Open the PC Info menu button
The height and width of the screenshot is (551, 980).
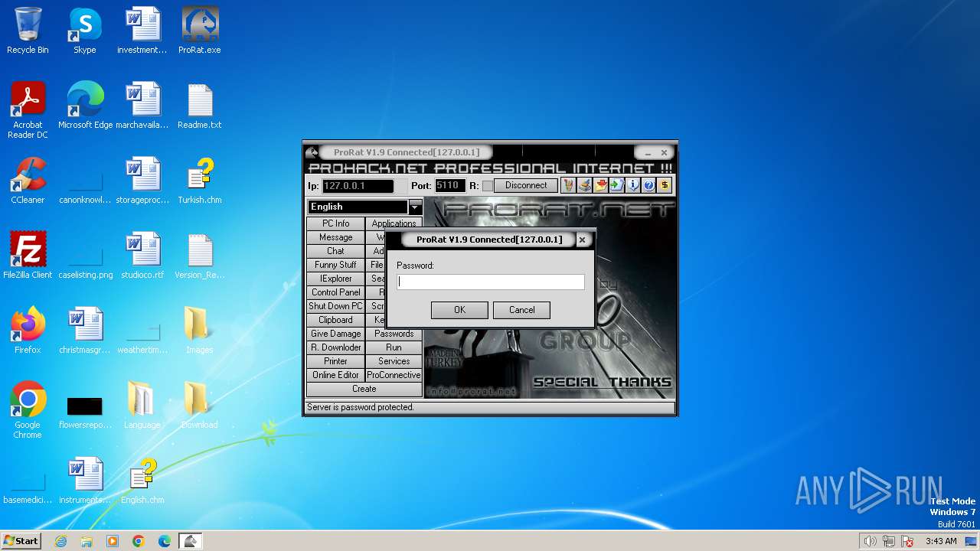click(335, 223)
